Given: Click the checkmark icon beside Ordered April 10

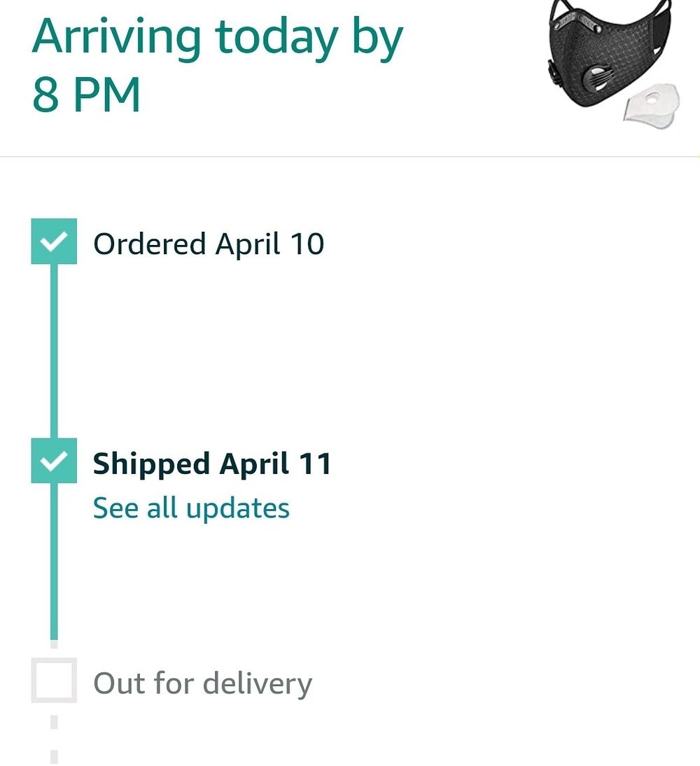Looking at the screenshot, I should click(54, 242).
